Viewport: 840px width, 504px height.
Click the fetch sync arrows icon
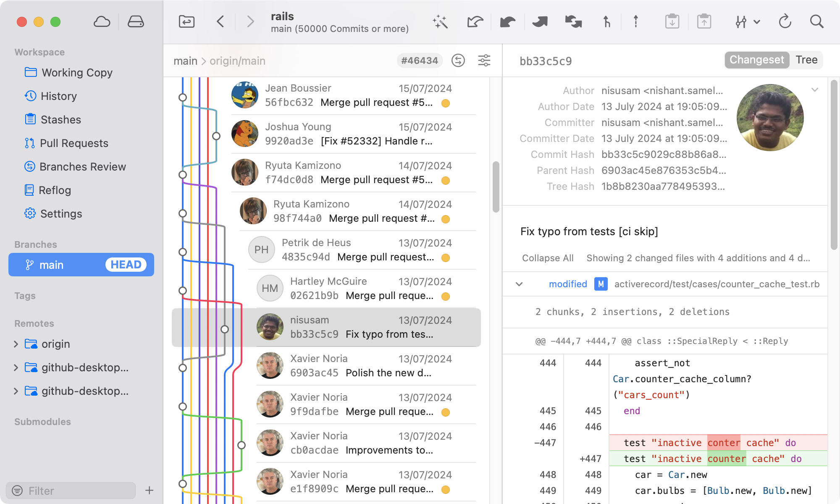pos(573,21)
